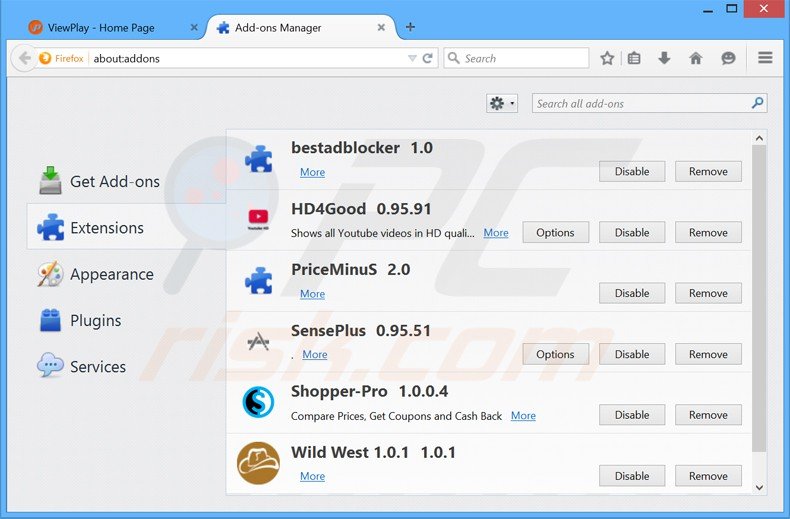Disable the PriceMinuS extension
The width and height of the screenshot is (790, 519).
pos(632,293)
